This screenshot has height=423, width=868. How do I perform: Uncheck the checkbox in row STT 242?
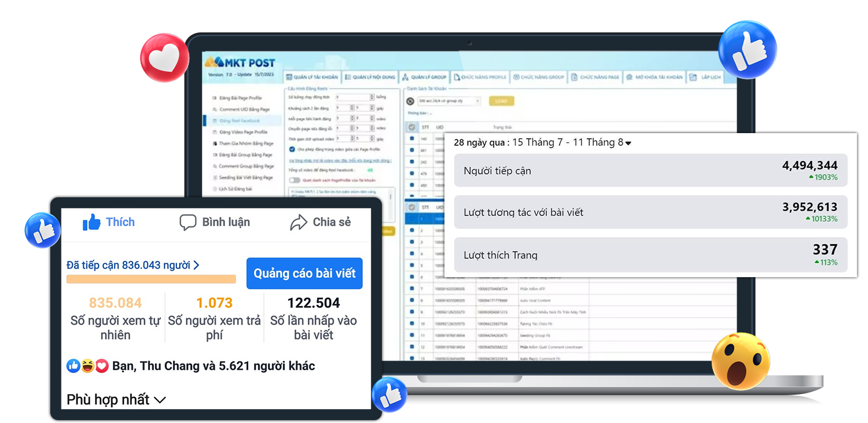(x=411, y=162)
